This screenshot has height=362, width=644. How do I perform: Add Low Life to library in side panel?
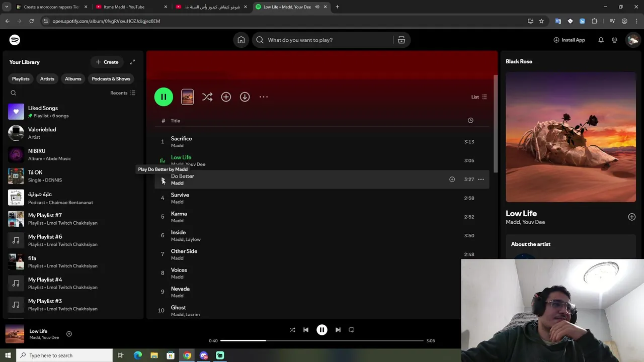point(632,217)
